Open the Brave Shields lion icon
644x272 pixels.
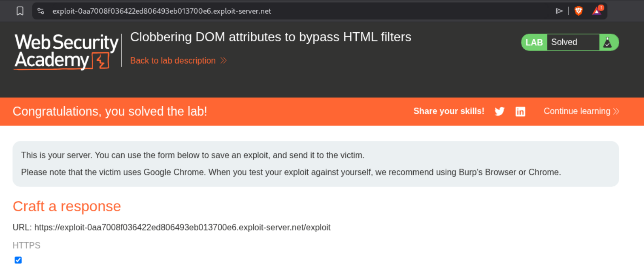click(x=578, y=11)
